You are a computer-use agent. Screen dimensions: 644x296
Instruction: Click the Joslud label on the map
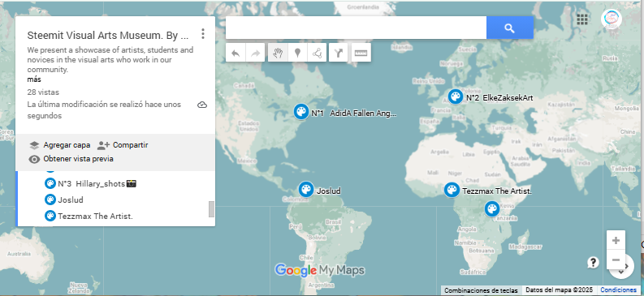pyautogui.click(x=329, y=191)
